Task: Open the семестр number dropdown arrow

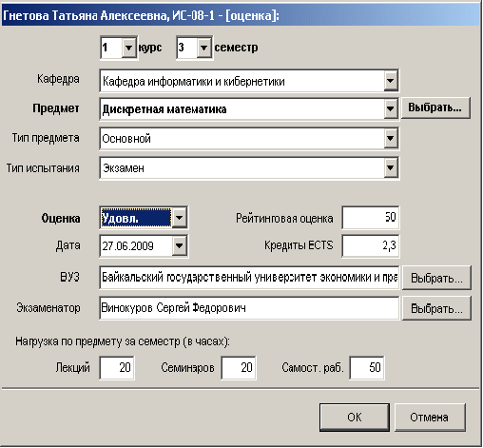Action: (x=203, y=48)
